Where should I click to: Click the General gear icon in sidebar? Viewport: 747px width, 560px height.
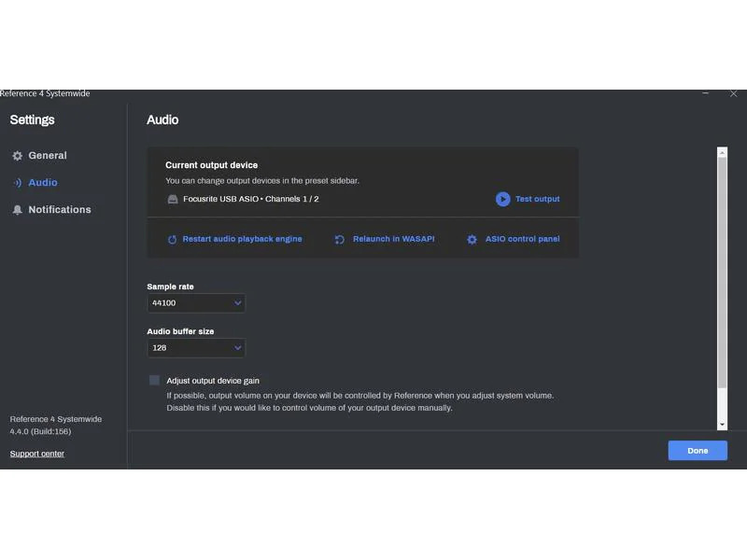click(x=18, y=156)
